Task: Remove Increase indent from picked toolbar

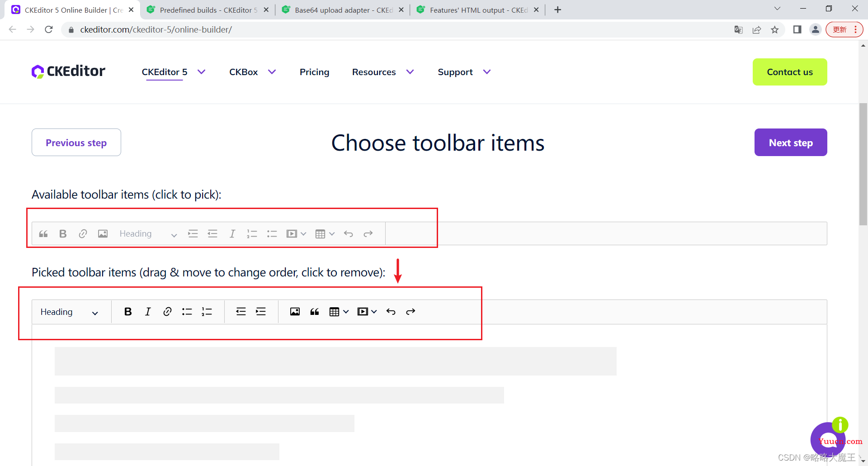Action: tap(261, 312)
